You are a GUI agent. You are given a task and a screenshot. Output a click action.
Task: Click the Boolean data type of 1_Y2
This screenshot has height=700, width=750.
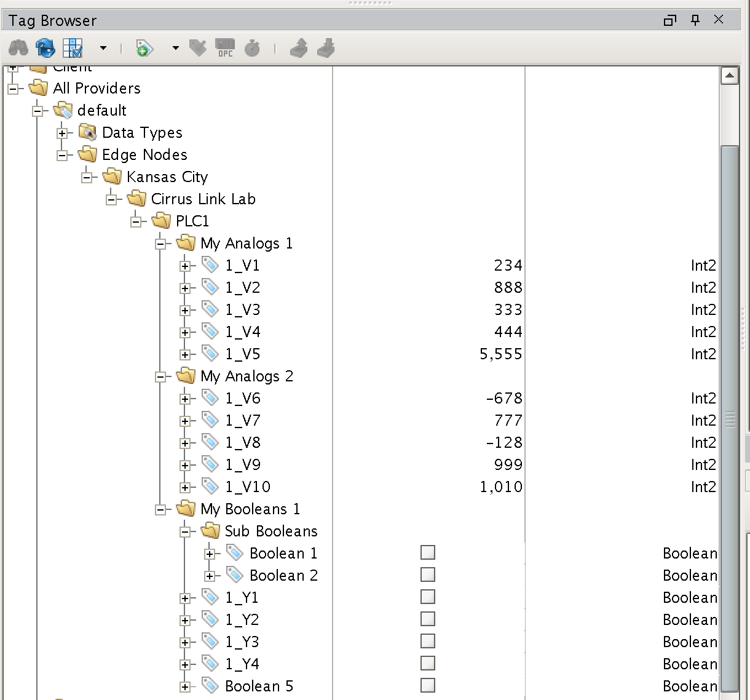pyautogui.click(x=690, y=619)
